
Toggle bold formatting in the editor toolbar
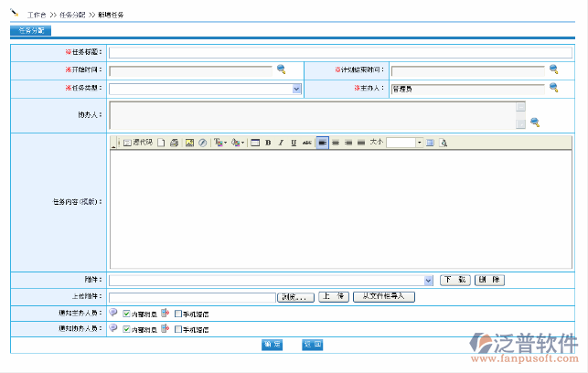(268, 143)
